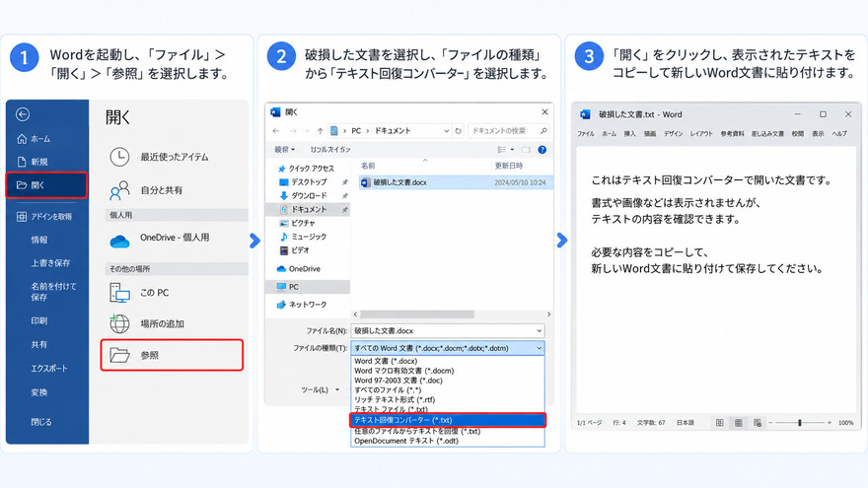Viewport: 868px width, 488px height.
Task: Choose テキスト回復コンバーター (*.txt) from the list
Action: click(x=448, y=420)
